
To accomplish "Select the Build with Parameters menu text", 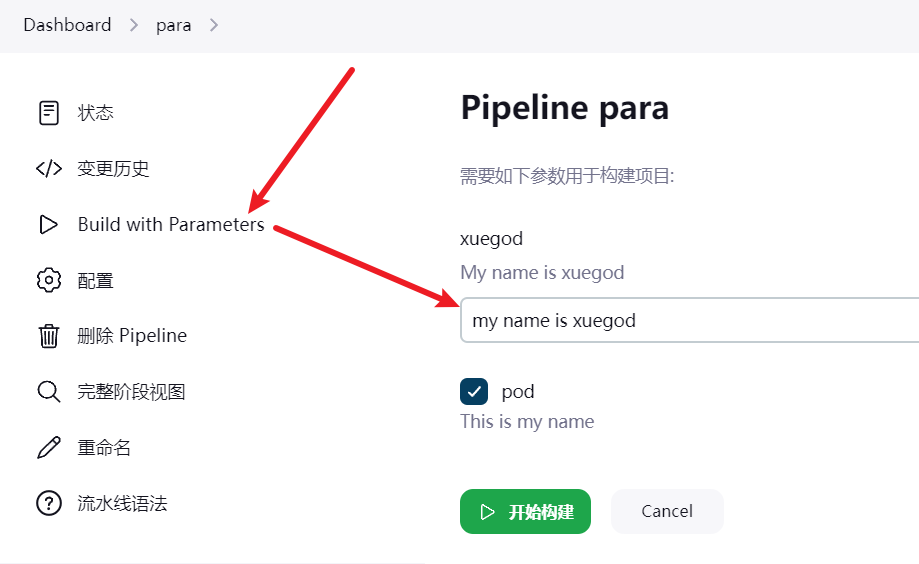I will point(171,225).
